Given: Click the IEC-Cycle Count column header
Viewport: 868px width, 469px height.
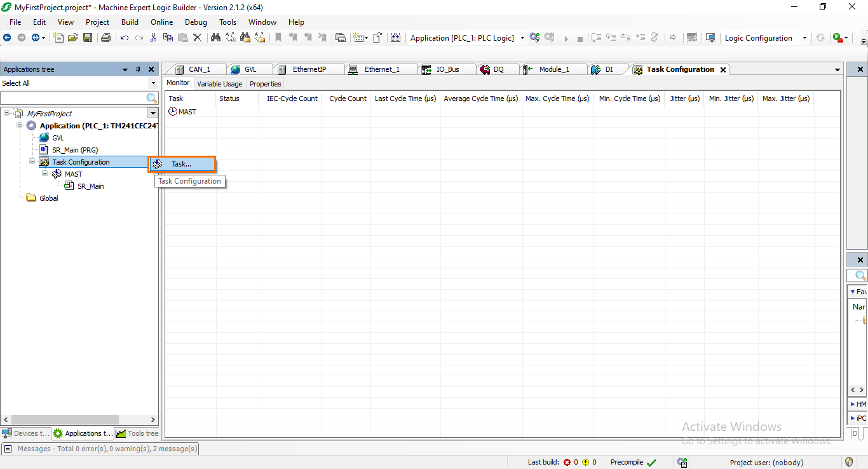Looking at the screenshot, I should pyautogui.click(x=292, y=99).
